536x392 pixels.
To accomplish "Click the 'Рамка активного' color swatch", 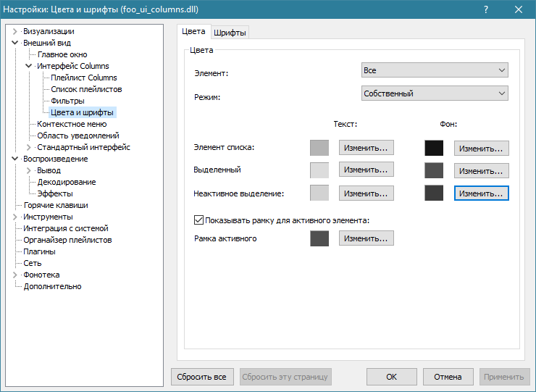I will pyautogui.click(x=319, y=238).
